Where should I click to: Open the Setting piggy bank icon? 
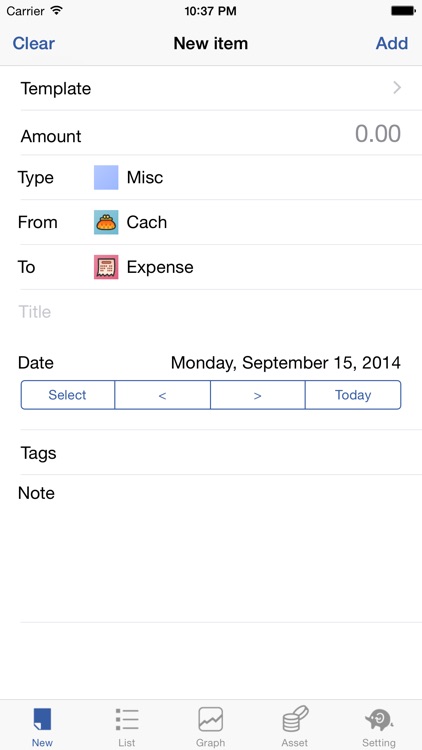(x=379, y=720)
